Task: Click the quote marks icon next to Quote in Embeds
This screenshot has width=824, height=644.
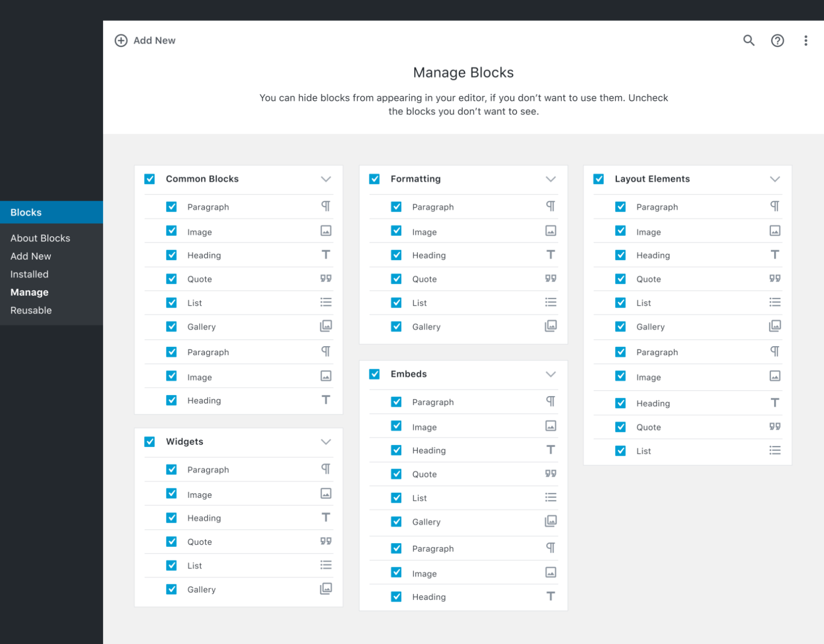Action: point(550,474)
